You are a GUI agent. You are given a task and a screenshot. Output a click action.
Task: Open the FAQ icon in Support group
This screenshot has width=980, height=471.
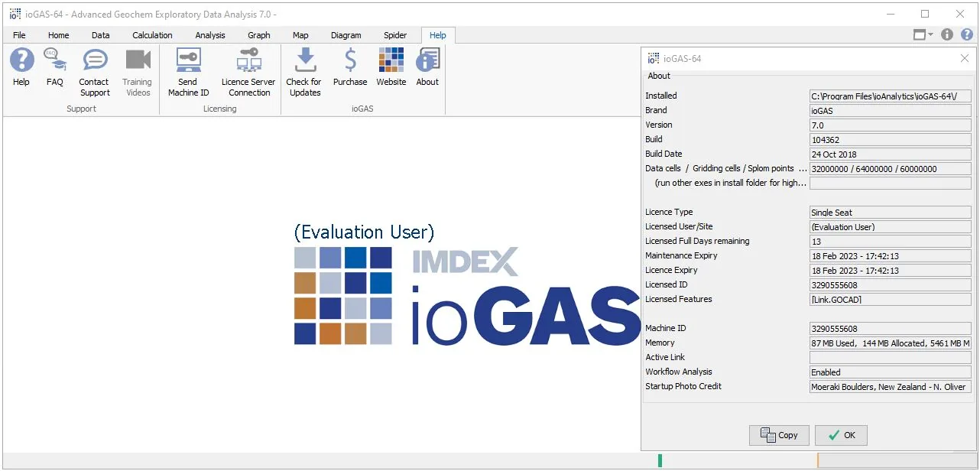[55, 60]
